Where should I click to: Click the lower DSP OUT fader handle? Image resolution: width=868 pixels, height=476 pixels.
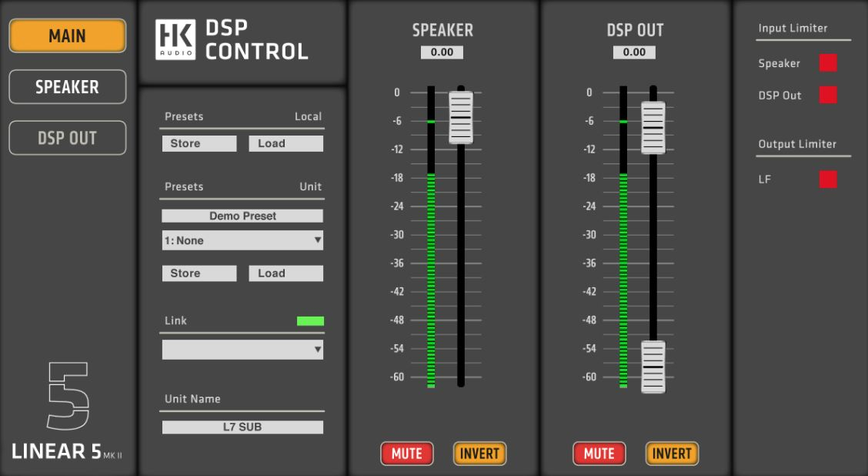[x=653, y=367]
